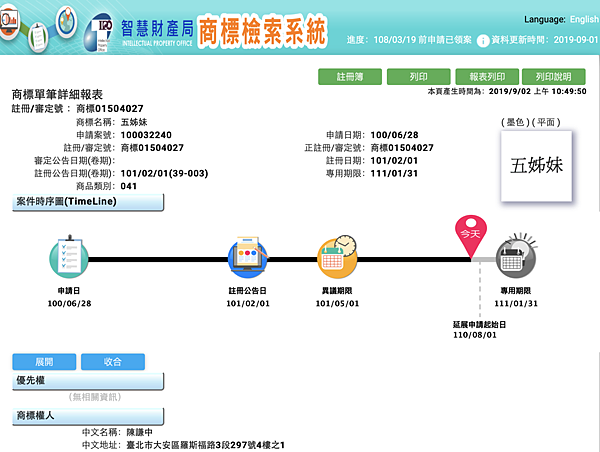Image resolution: width=600 pixels, height=452 pixels.
Task: Click the info icon beside data update time
Action: 483,41
